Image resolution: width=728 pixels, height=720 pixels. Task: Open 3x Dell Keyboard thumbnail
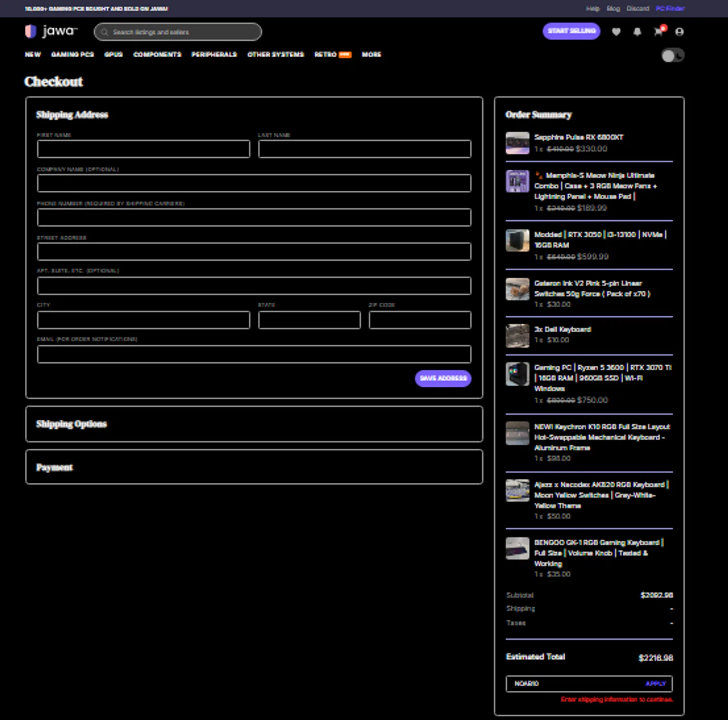517,335
